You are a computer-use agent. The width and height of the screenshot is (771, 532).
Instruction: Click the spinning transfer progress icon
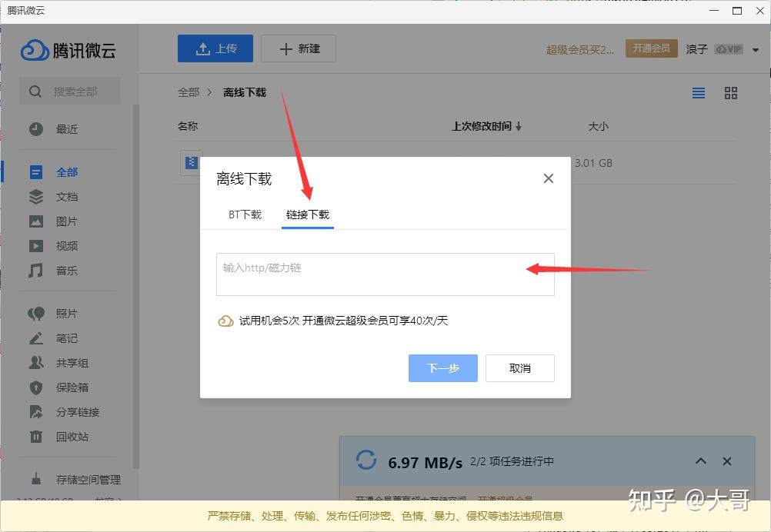click(365, 461)
